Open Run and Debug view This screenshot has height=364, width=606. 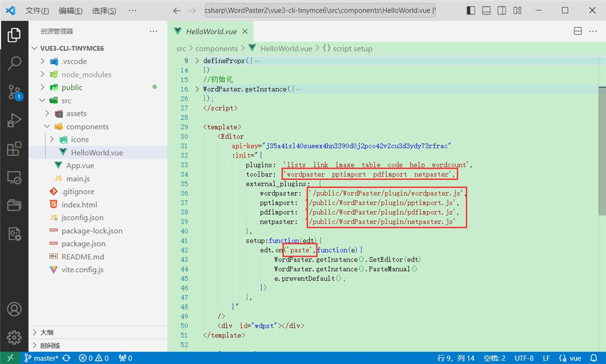tap(14, 120)
